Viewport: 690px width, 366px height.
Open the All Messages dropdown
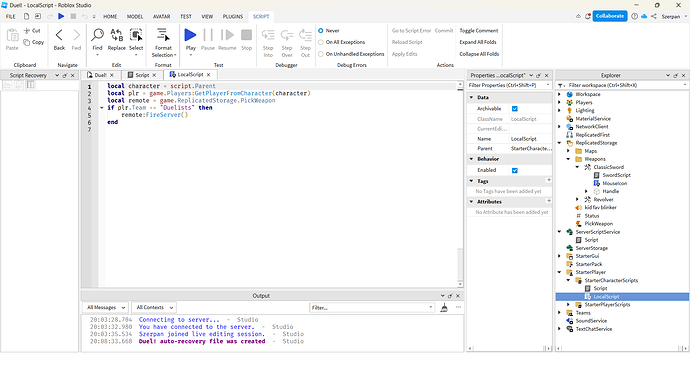point(106,307)
